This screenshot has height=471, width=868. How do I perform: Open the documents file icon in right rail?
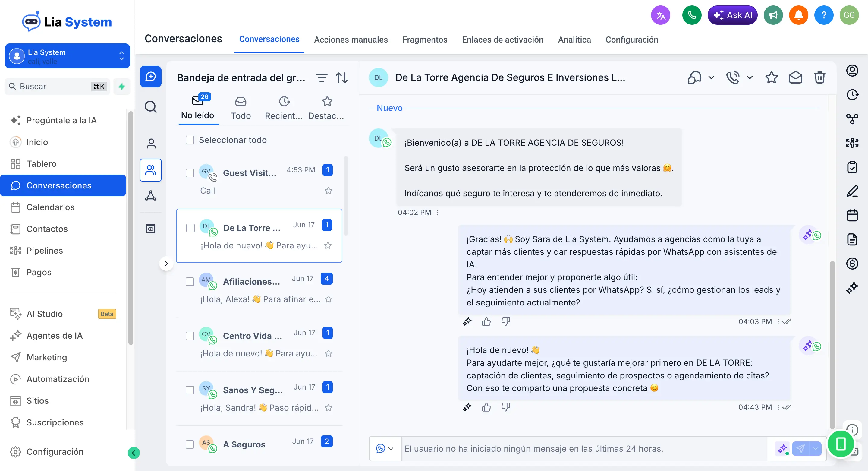852,239
